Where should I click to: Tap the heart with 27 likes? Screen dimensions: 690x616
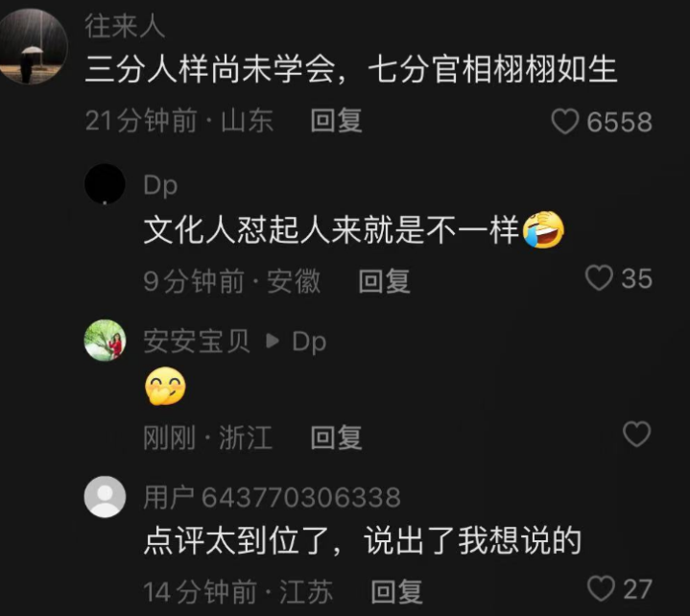601,588
